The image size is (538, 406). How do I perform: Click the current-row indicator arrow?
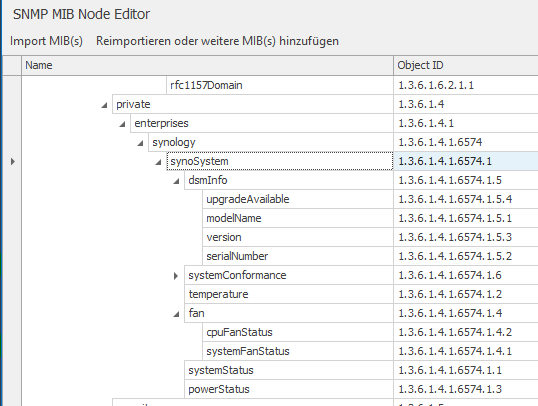[13, 161]
